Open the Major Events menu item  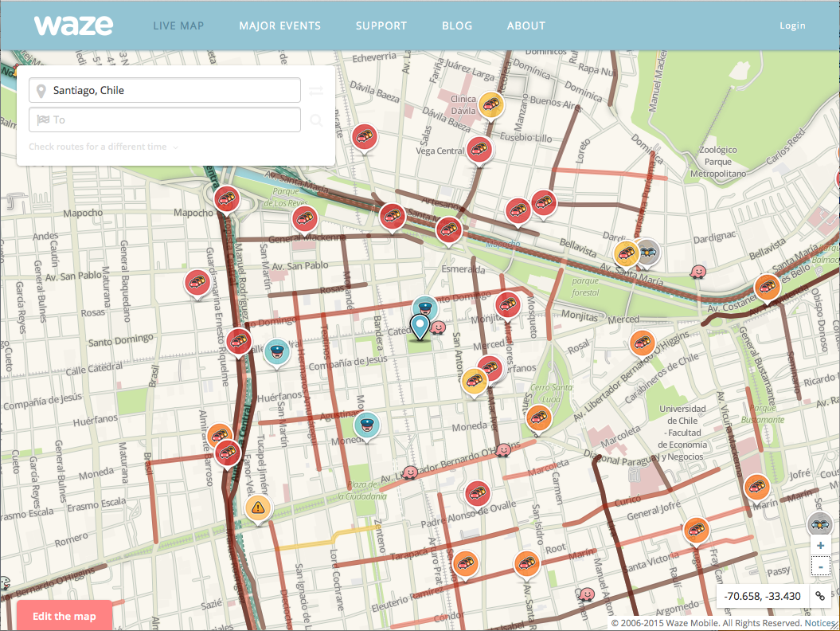279,25
